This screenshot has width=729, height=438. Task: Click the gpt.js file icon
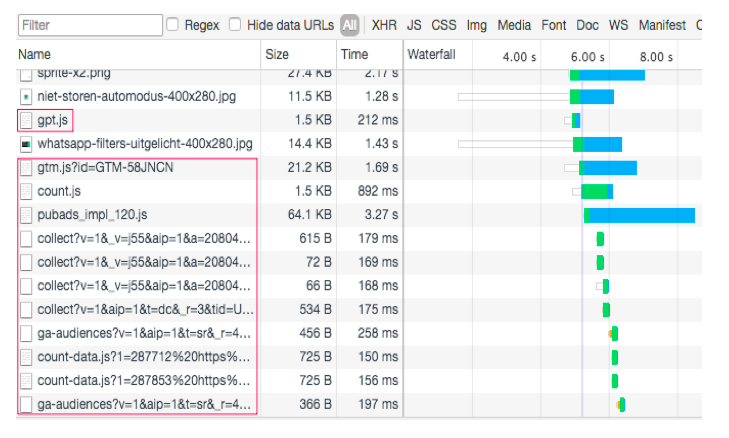point(27,120)
